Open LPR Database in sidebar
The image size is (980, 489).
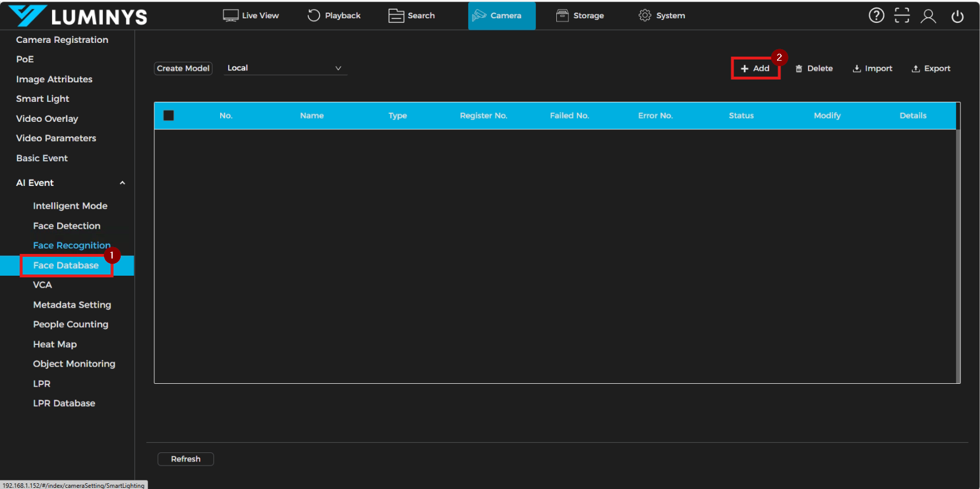point(64,403)
